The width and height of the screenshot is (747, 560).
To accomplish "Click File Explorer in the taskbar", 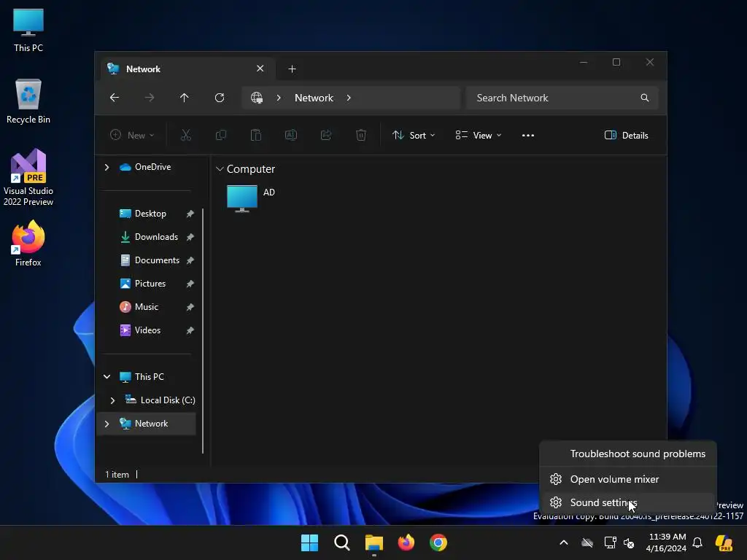I will 374,542.
